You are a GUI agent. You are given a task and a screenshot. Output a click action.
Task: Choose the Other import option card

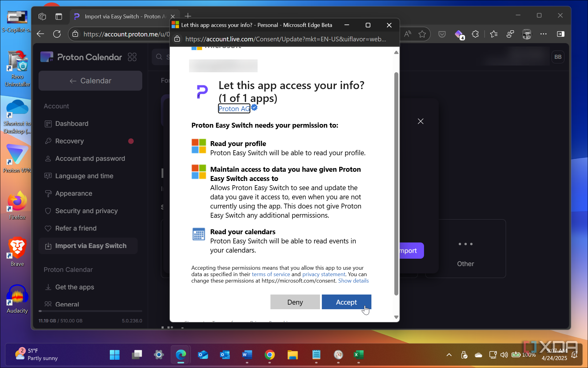pyautogui.click(x=465, y=249)
